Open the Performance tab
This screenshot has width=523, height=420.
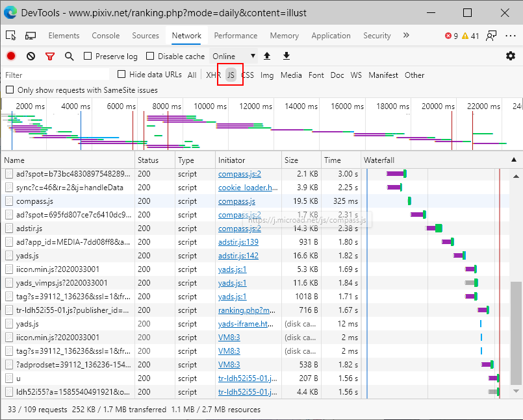click(235, 36)
